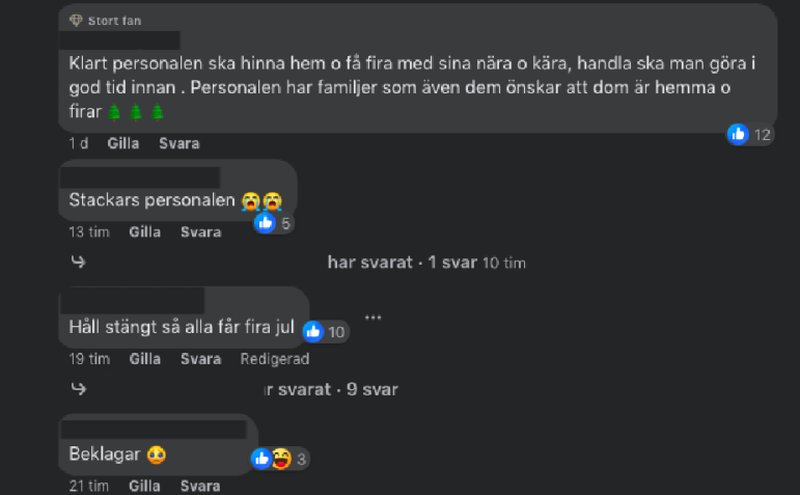Open reactions on the 'Stackars personalen' comment
The height and width of the screenshot is (495, 800).
[x=274, y=223]
